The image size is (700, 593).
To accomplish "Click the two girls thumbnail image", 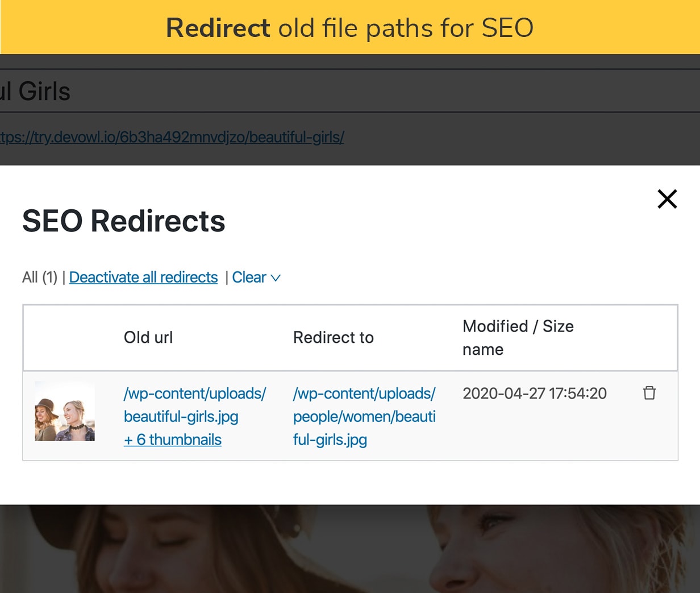I will pos(65,411).
